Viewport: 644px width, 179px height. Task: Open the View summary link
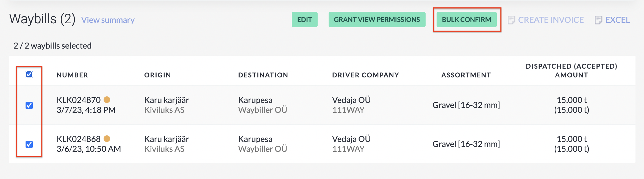tap(108, 20)
